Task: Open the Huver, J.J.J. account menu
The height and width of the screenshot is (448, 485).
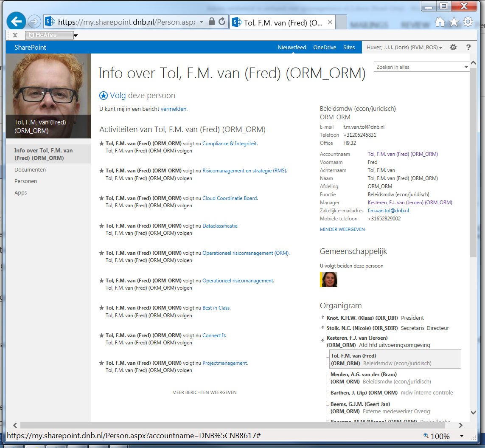Action: point(404,48)
